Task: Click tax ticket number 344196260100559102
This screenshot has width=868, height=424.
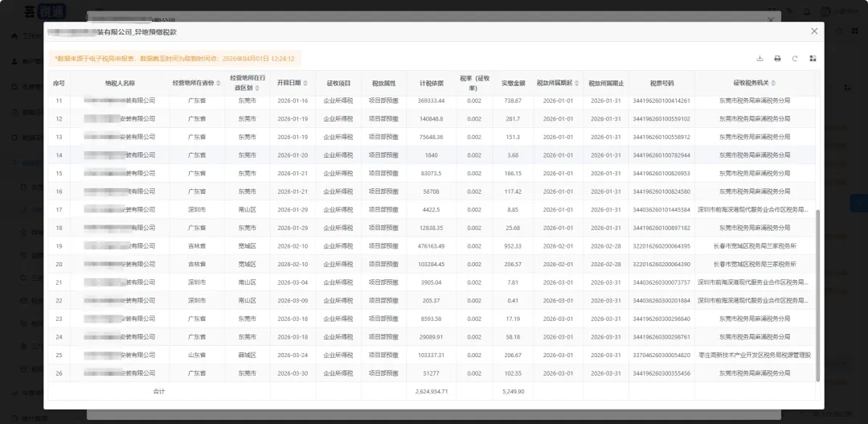Action: click(661, 118)
